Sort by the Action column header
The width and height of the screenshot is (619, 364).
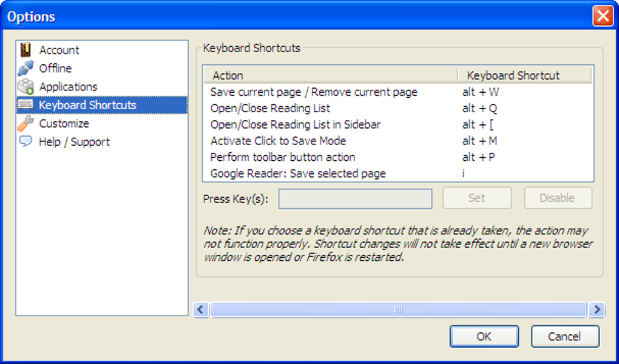[x=330, y=75]
